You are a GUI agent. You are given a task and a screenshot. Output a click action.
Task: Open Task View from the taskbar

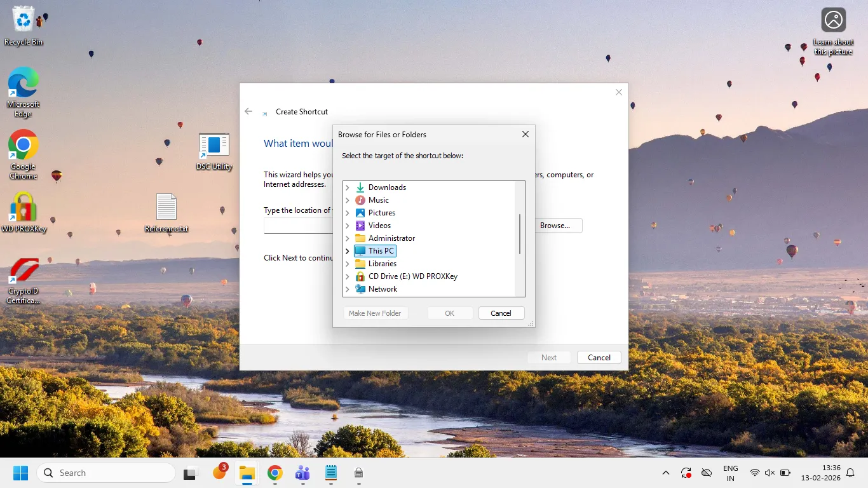coord(189,473)
